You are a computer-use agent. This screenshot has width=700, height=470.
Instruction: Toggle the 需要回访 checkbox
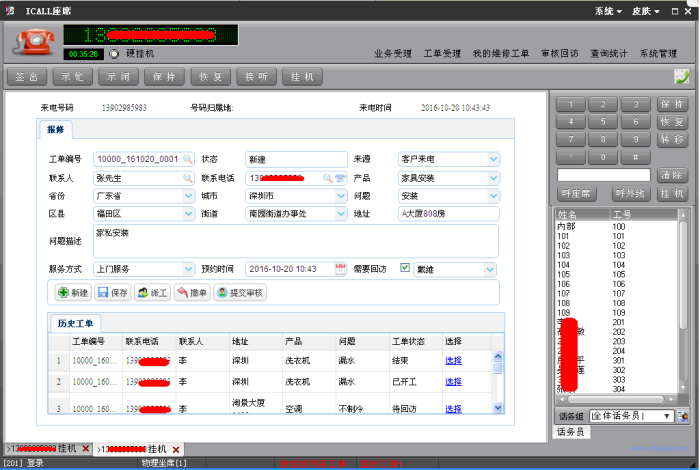[405, 268]
